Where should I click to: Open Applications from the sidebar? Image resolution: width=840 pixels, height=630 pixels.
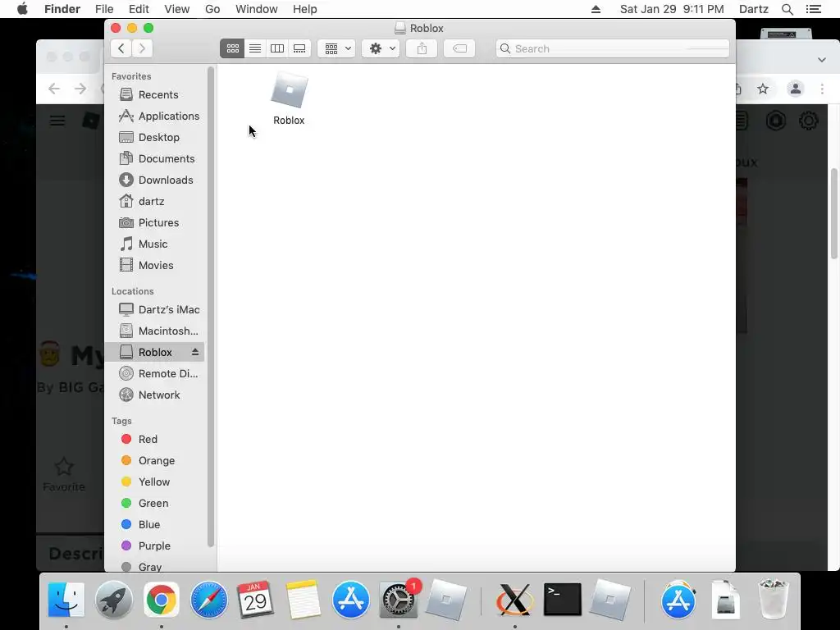[x=154, y=116]
